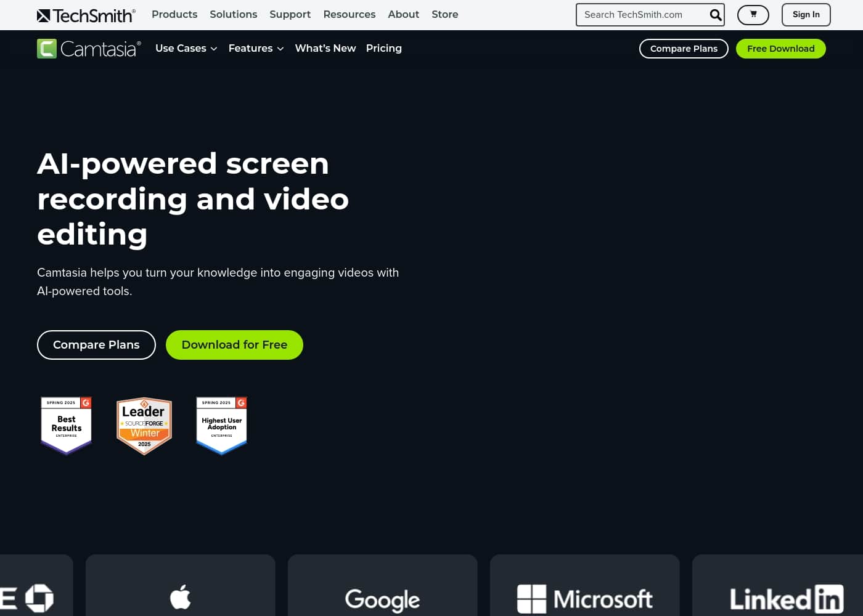Click Sign In button
863x616 pixels.
[x=806, y=15]
